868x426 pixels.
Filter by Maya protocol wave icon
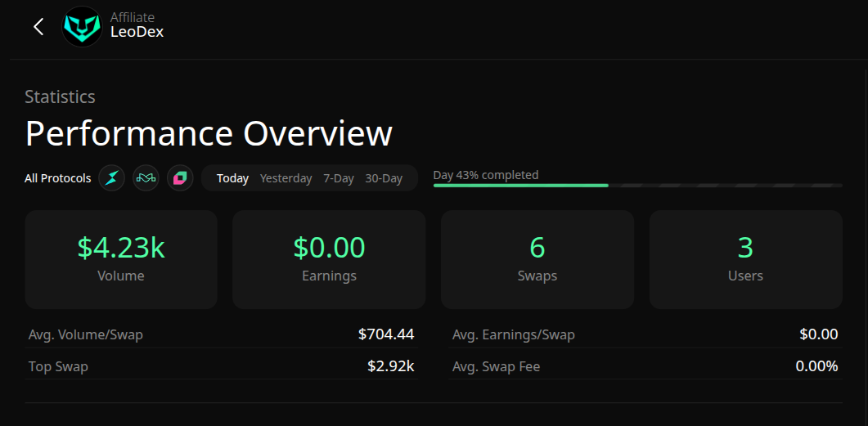[146, 177]
